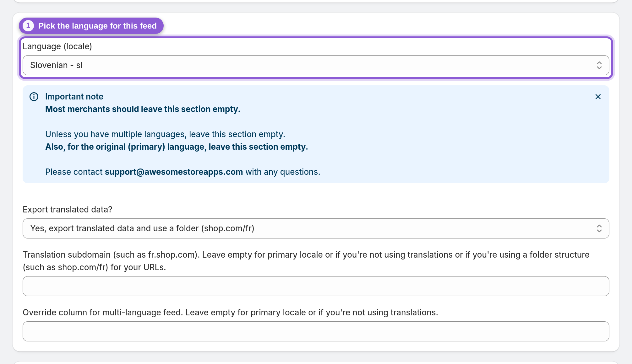The width and height of the screenshot is (632, 364).
Task: Click the Override column description text
Action: (x=230, y=313)
